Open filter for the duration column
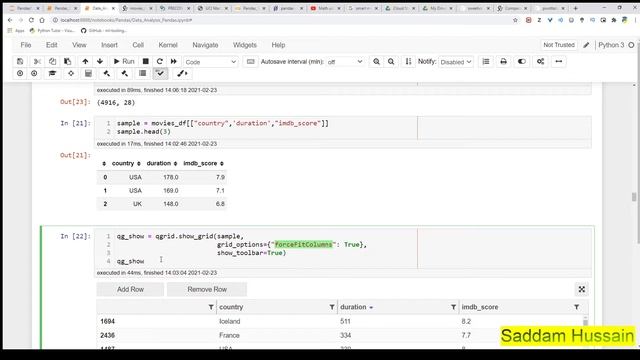This screenshot has height=360, width=640. 453,307
